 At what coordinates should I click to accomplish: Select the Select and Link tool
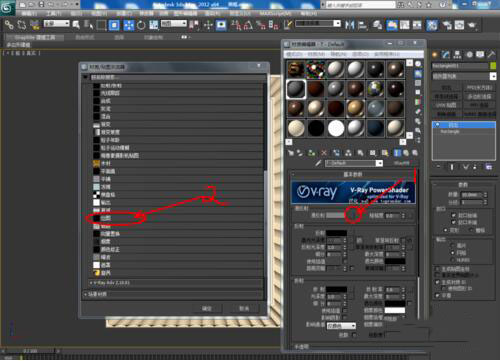coord(9,24)
